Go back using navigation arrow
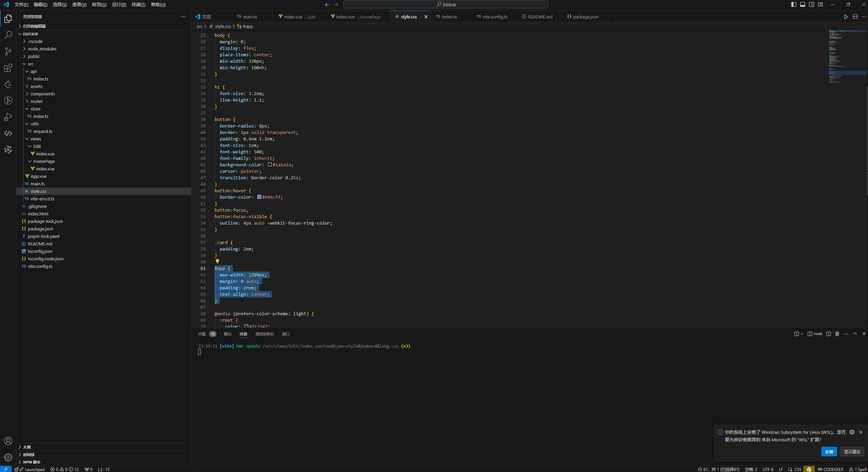Screen dimensions: 868x472 point(327,4)
